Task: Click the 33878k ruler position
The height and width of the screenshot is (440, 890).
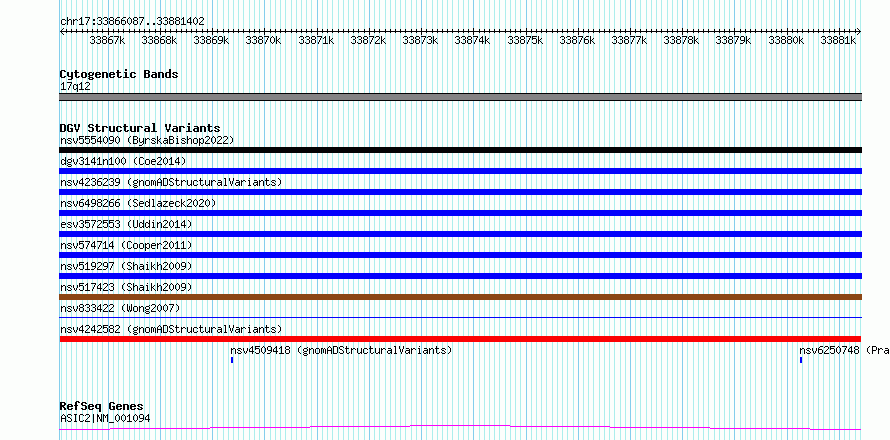Action: (682, 40)
